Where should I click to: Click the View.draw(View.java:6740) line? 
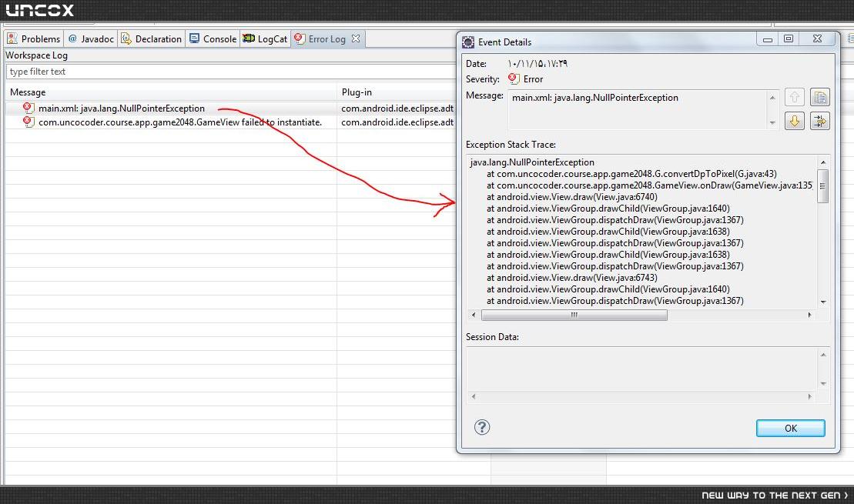coord(572,196)
